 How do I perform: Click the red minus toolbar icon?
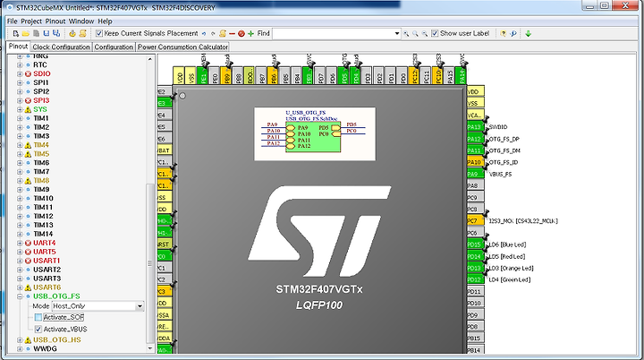232,34
